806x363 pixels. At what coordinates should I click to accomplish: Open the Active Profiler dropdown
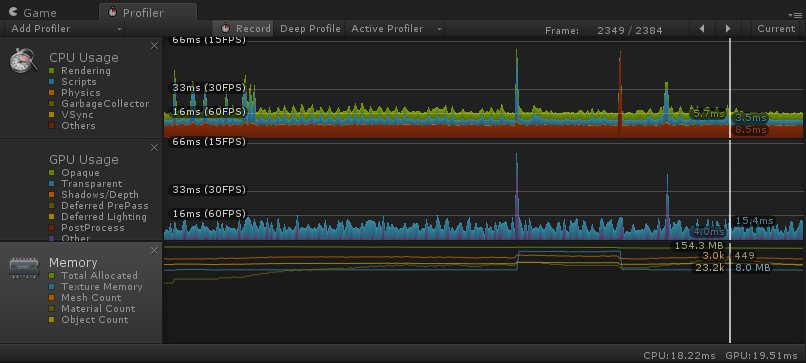396,29
